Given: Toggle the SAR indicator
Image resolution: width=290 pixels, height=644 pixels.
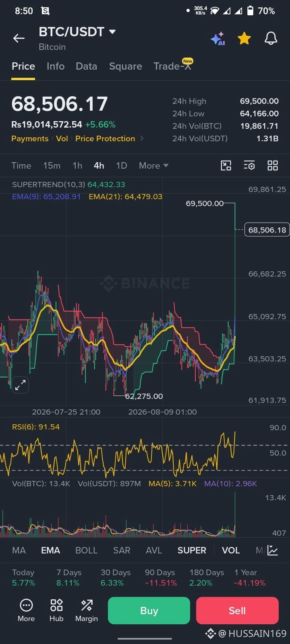Looking at the screenshot, I should [x=122, y=550].
